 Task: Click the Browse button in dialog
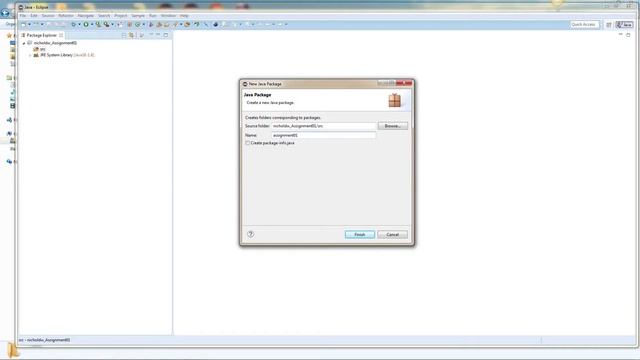click(x=393, y=126)
